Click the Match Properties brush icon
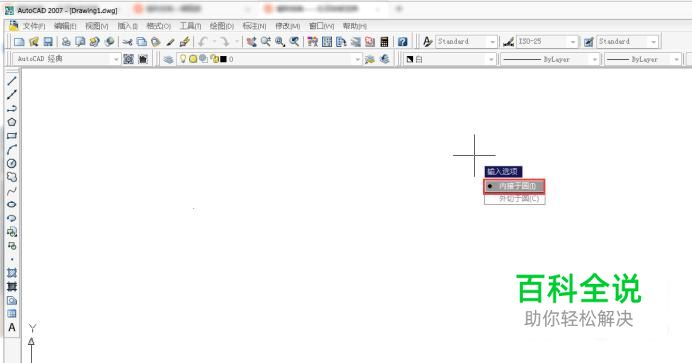This screenshot has height=363, width=692. [170, 42]
